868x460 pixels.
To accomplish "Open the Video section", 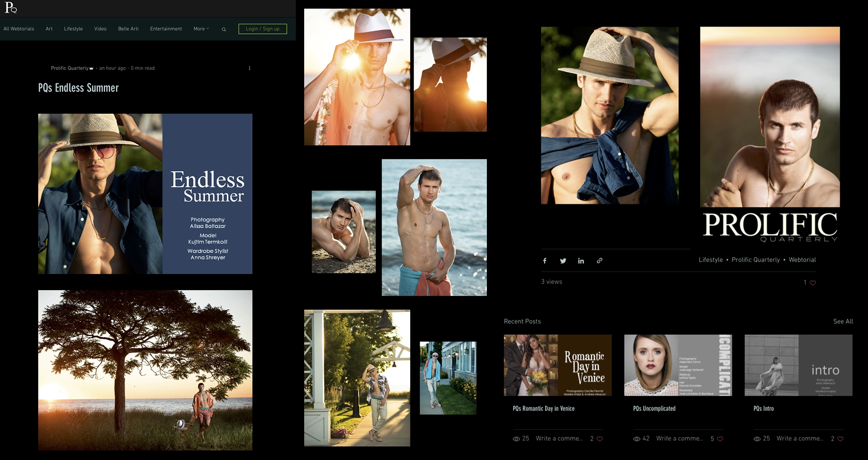I will tap(100, 29).
